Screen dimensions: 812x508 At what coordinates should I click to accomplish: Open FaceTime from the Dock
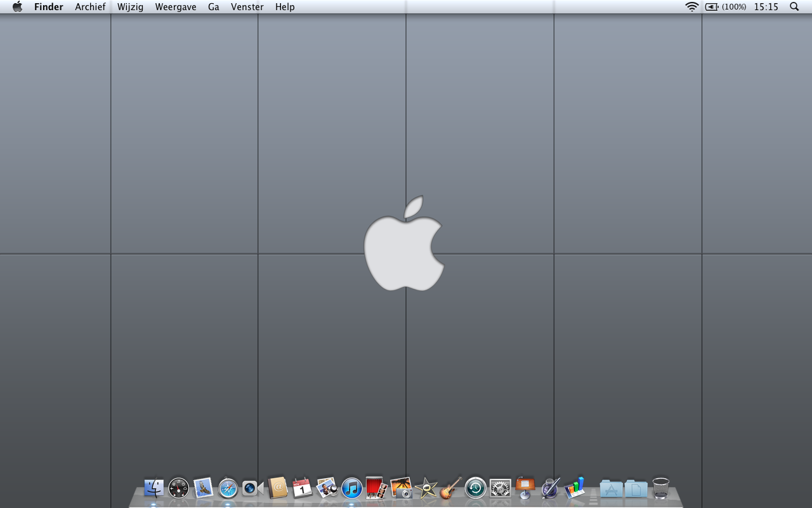coord(252,488)
